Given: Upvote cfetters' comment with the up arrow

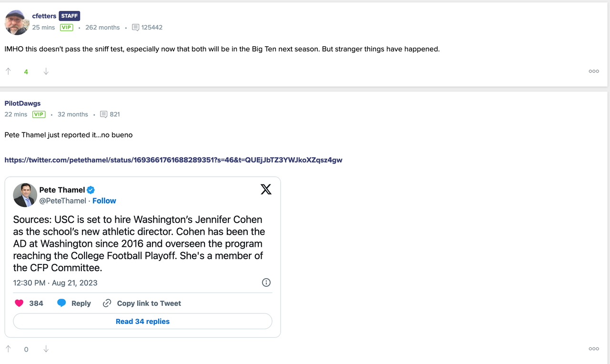Looking at the screenshot, I should click(x=8, y=71).
